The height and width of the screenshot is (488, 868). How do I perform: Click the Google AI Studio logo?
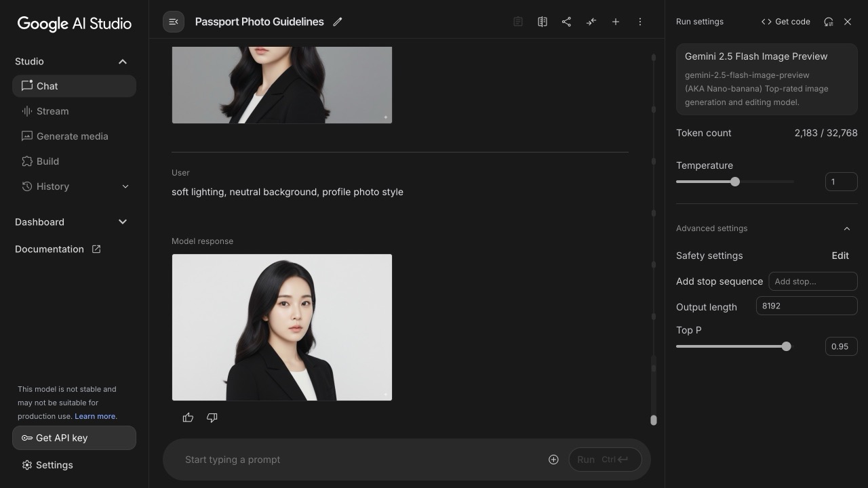click(75, 24)
